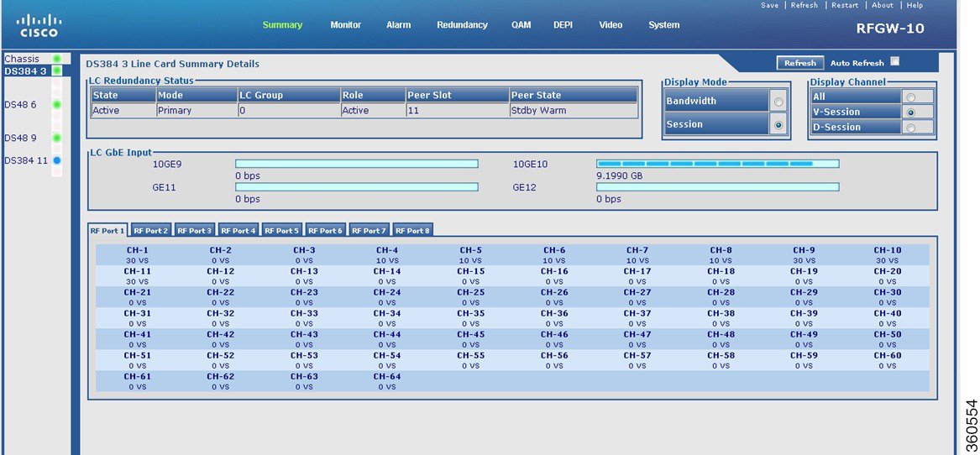Switch to RF Port 6 tab
The height and width of the screenshot is (455, 980).
tap(326, 231)
